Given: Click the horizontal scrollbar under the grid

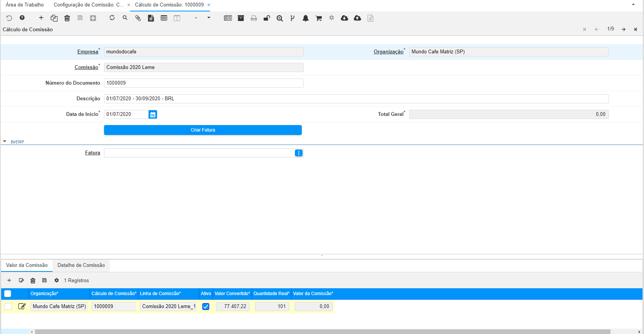Looking at the screenshot, I should point(322,331).
